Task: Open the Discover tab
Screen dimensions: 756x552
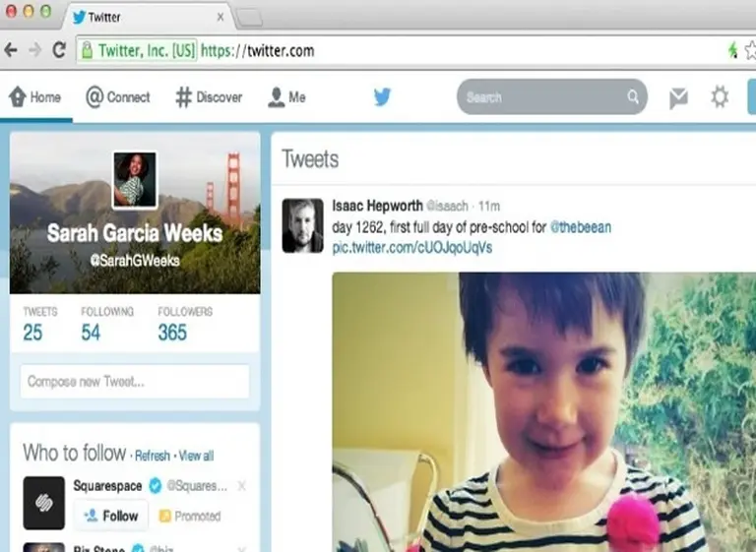Action: [x=209, y=96]
